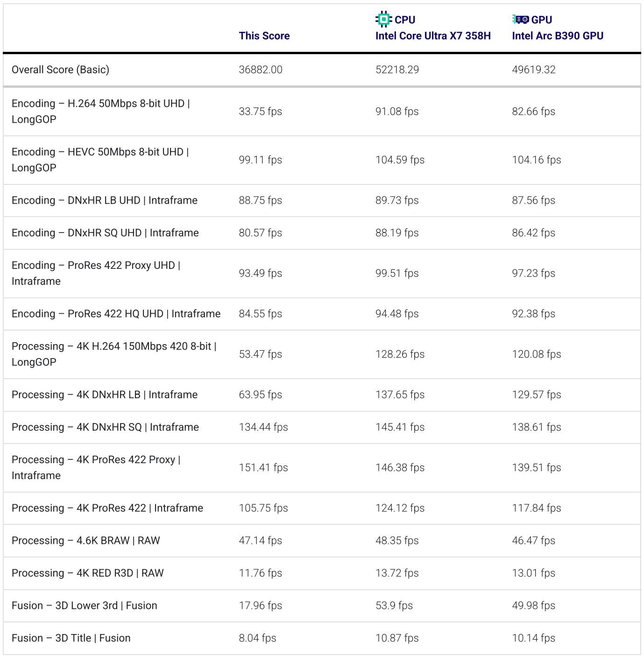Click the Processing 4K DNxHR LB row label

(x=104, y=395)
